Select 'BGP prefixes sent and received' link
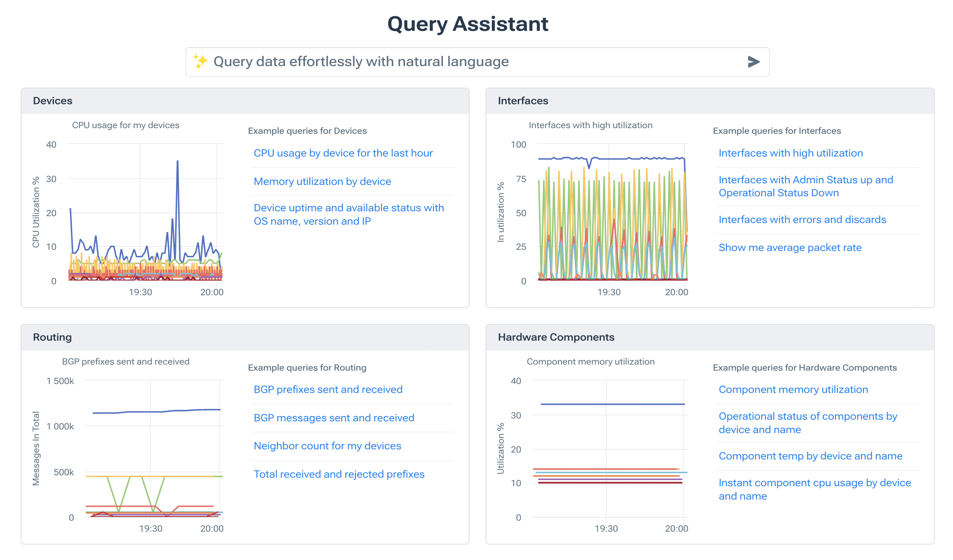953x560 pixels. 328,390
